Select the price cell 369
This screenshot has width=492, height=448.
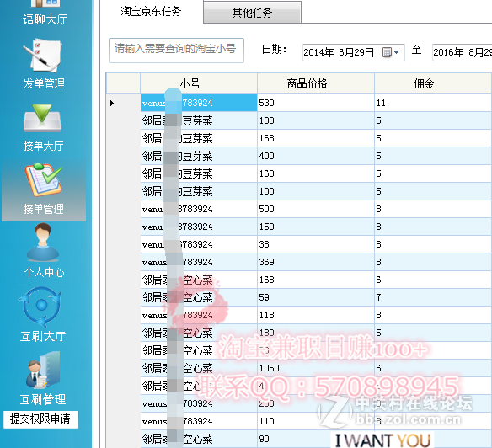coord(316,262)
